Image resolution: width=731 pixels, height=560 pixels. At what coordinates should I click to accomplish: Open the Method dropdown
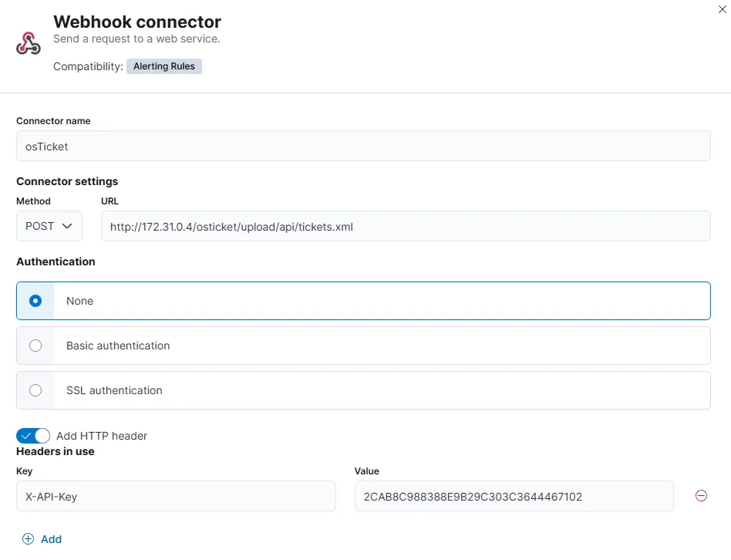click(x=49, y=226)
